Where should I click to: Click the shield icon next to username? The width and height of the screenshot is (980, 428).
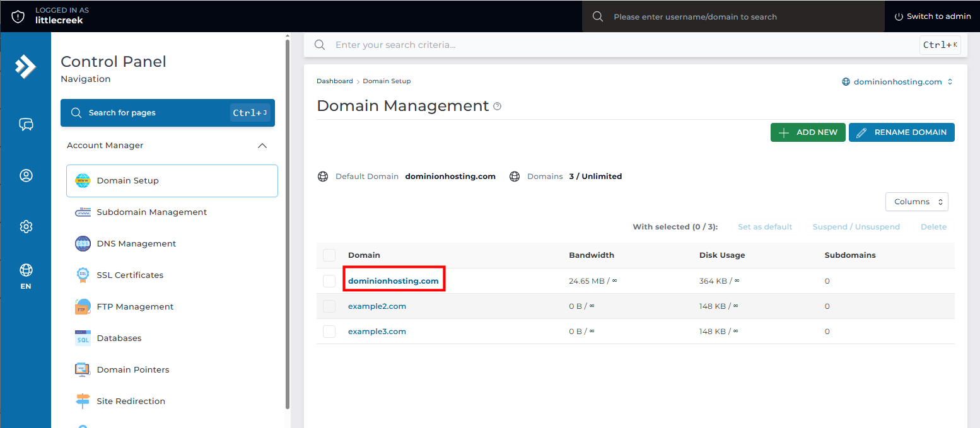(x=18, y=16)
